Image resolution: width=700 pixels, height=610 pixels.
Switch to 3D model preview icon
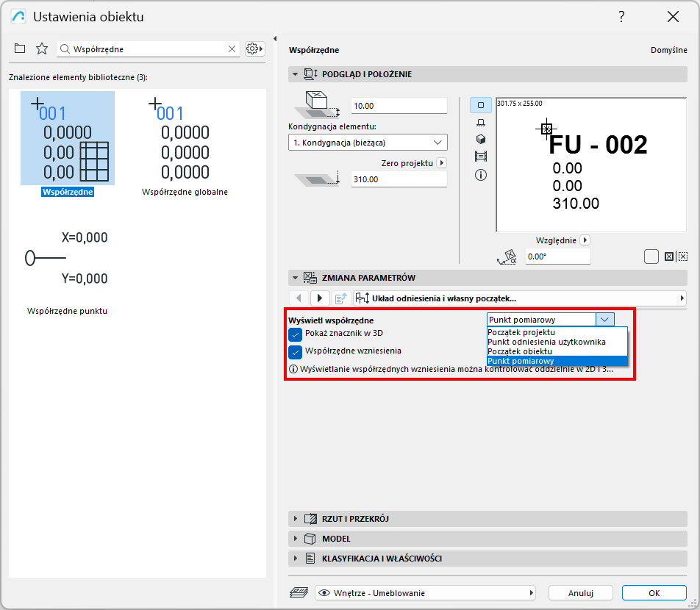(x=480, y=139)
